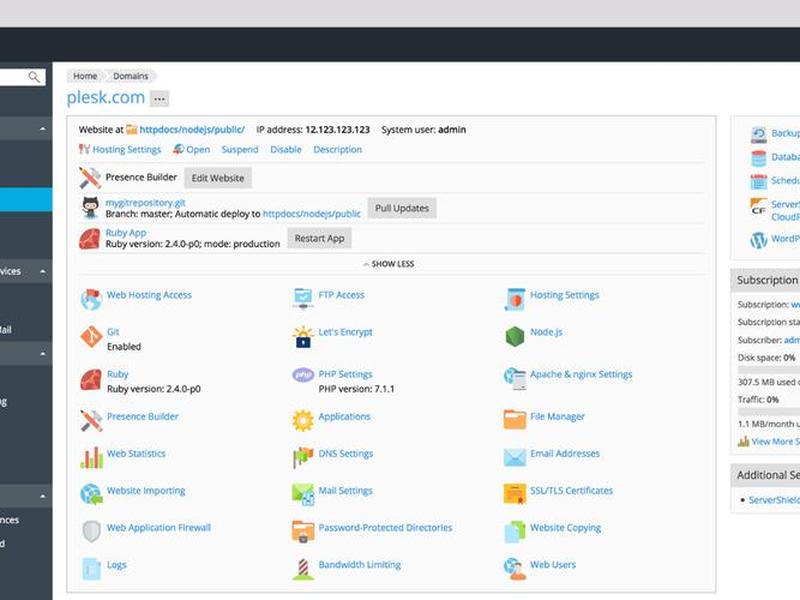Viewport: 800px width, 600px height.
Task: Click the Pull Updates button
Action: pos(402,208)
